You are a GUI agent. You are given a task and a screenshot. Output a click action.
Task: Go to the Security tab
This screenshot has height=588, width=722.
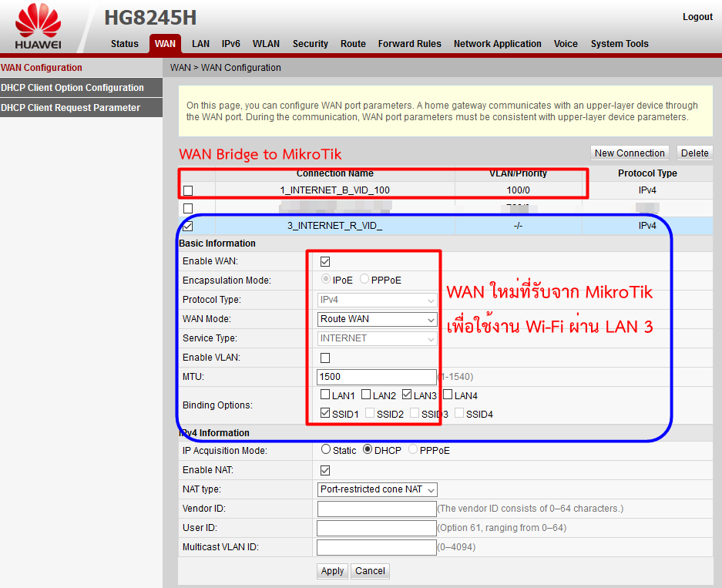(x=311, y=44)
